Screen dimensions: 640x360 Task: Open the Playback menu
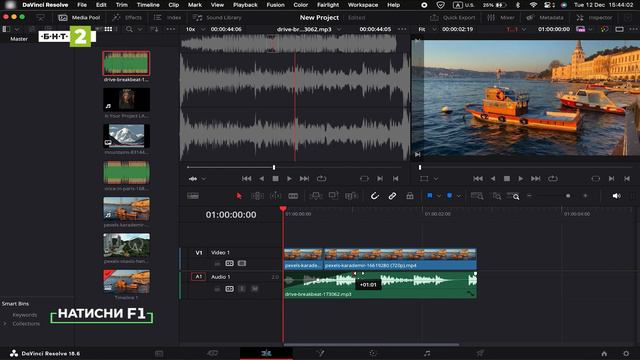click(245, 5)
